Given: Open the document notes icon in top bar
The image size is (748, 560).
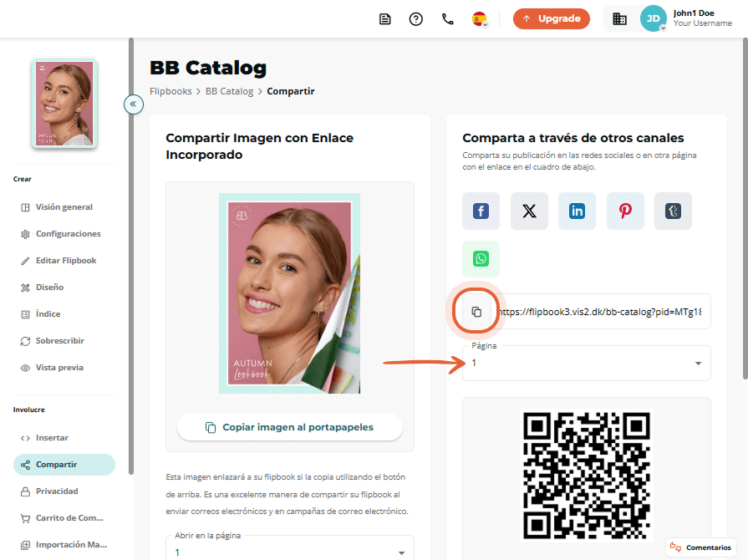Looking at the screenshot, I should 385,19.
